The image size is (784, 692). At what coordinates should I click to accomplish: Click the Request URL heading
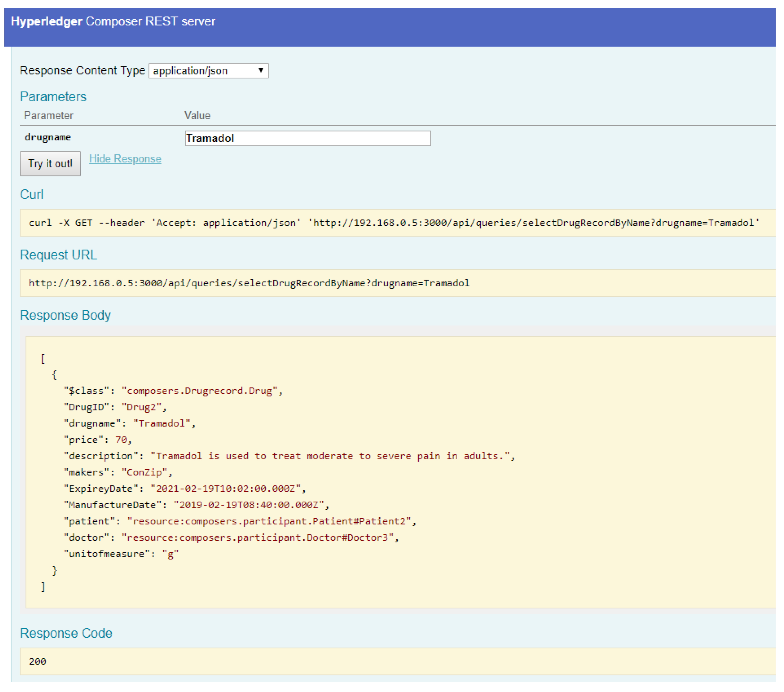pos(59,255)
